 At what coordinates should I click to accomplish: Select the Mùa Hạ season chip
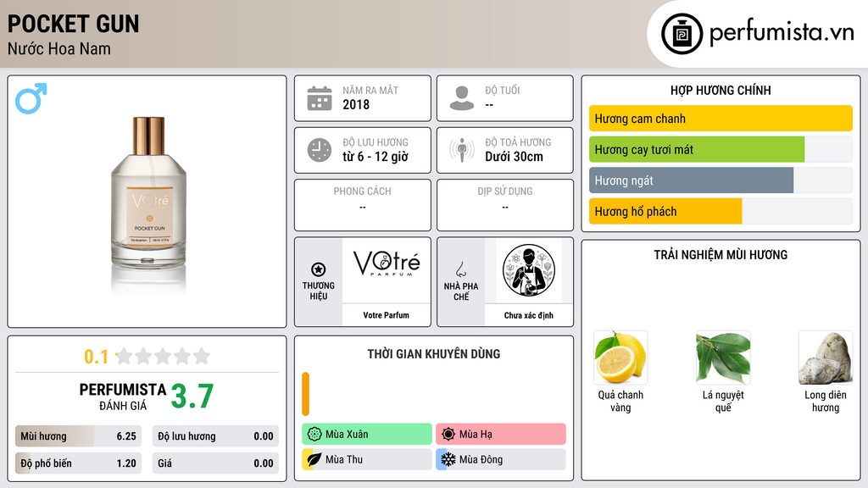pyautogui.click(x=501, y=435)
